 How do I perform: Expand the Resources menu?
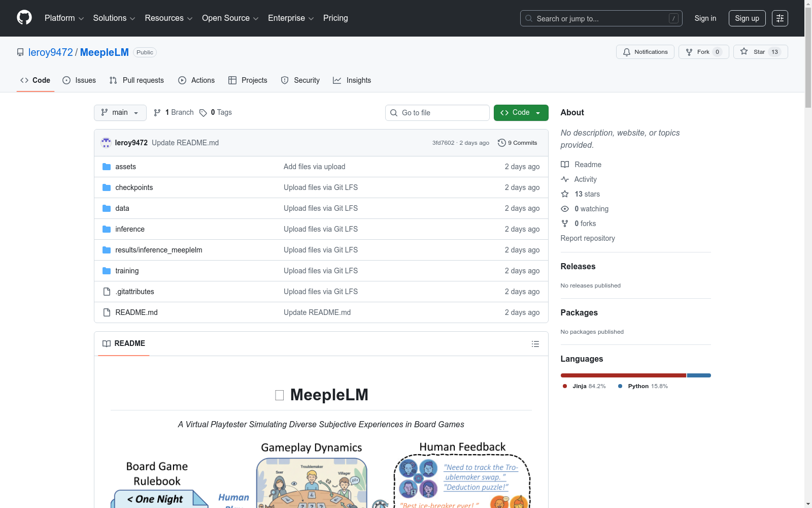[x=168, y=18]
